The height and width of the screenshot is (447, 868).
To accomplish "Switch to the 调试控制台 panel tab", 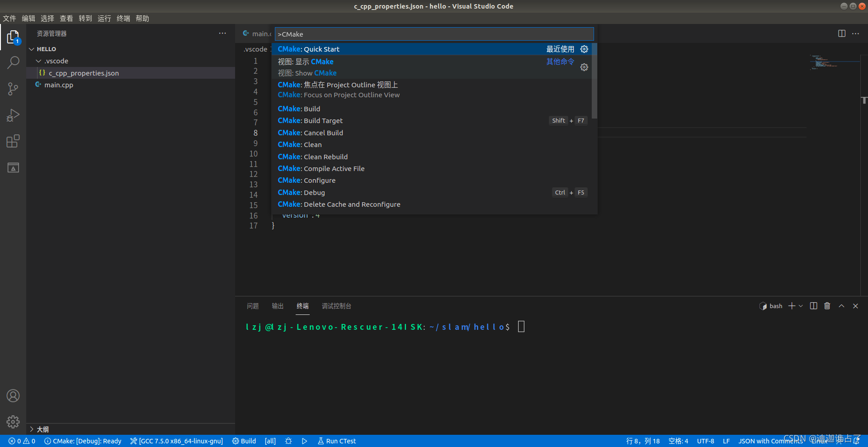I will pos(336,306).
